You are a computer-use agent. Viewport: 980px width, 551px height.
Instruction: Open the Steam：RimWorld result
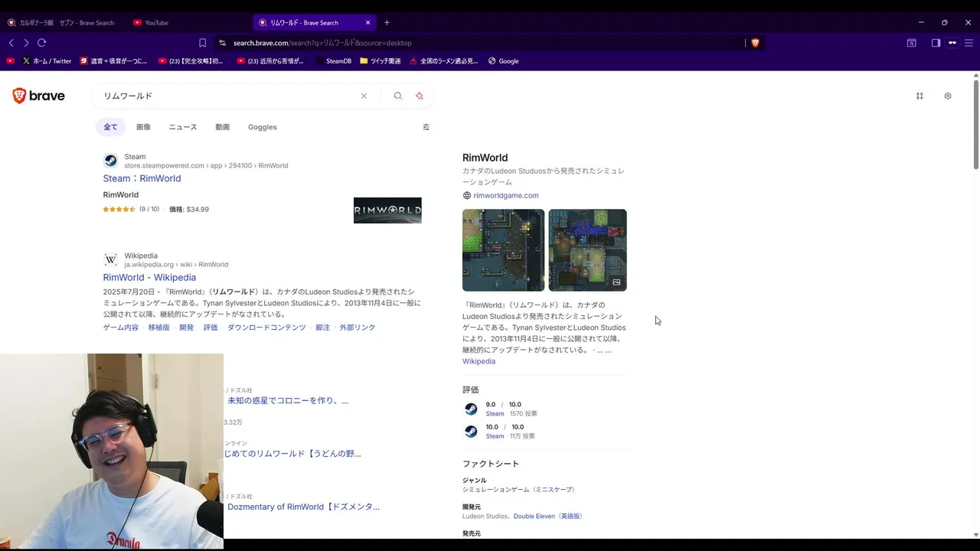tap(142, 178)
